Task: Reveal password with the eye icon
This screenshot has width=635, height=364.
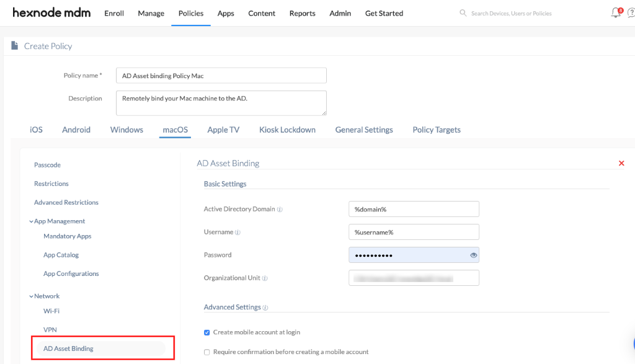Action: [x=473, y=255]
